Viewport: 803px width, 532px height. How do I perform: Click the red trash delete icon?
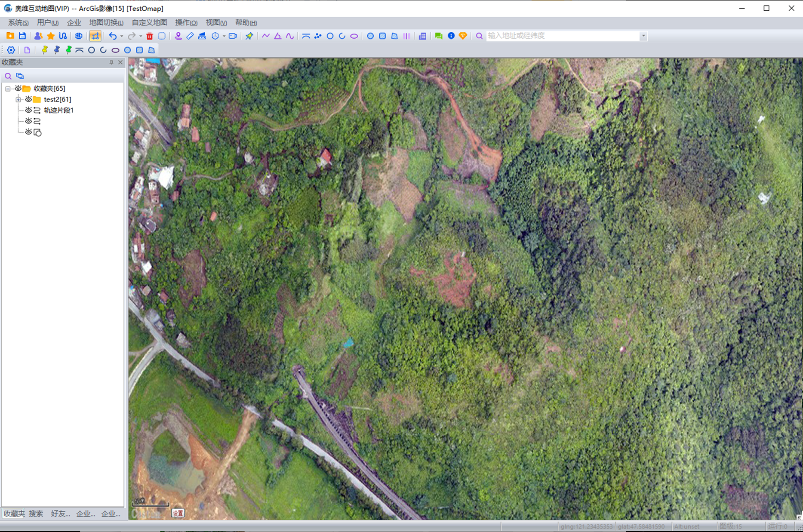(x=149, y=36)
